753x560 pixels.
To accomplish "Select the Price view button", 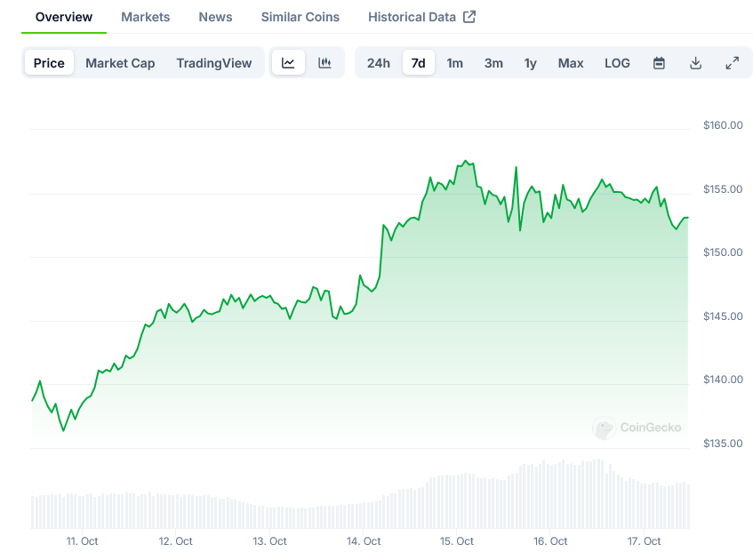I will pos(49,63).
